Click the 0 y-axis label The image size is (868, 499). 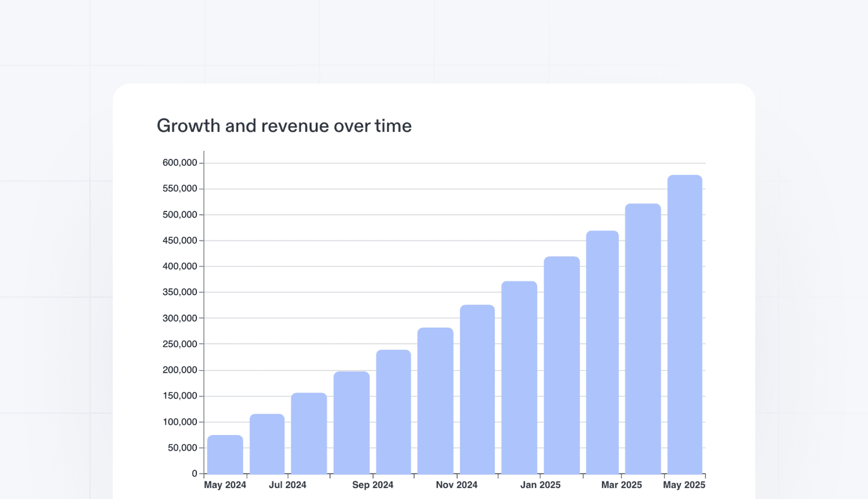(194, 474)
